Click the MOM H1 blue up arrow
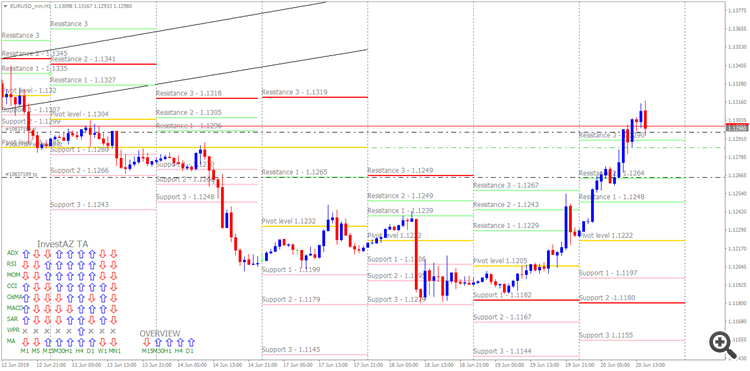 (70, 276)
